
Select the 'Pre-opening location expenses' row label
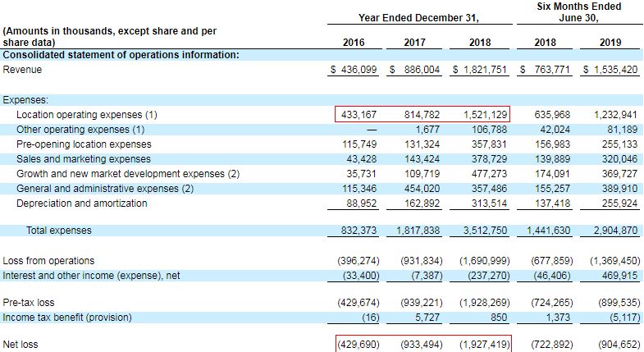click(84, 144)
